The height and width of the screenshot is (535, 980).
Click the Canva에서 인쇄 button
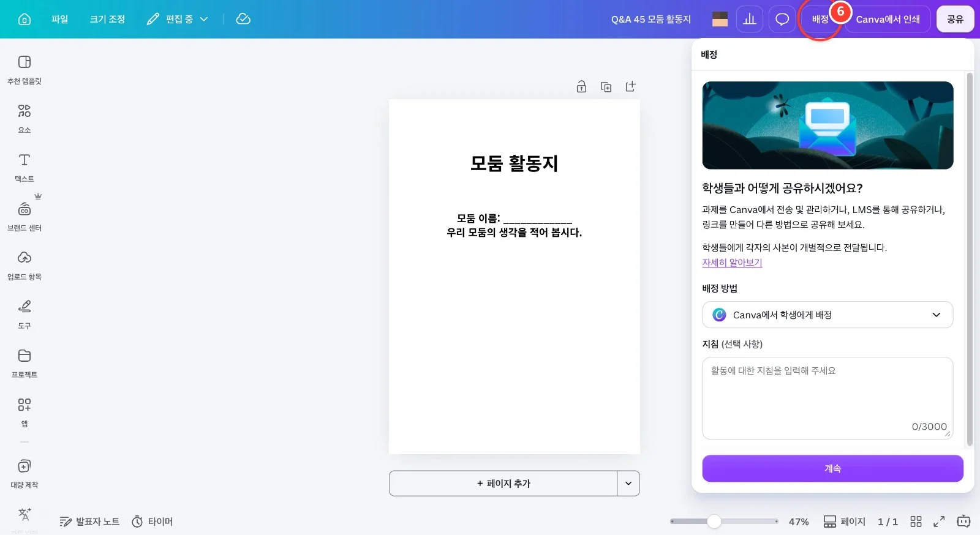(x=888, y=19)
